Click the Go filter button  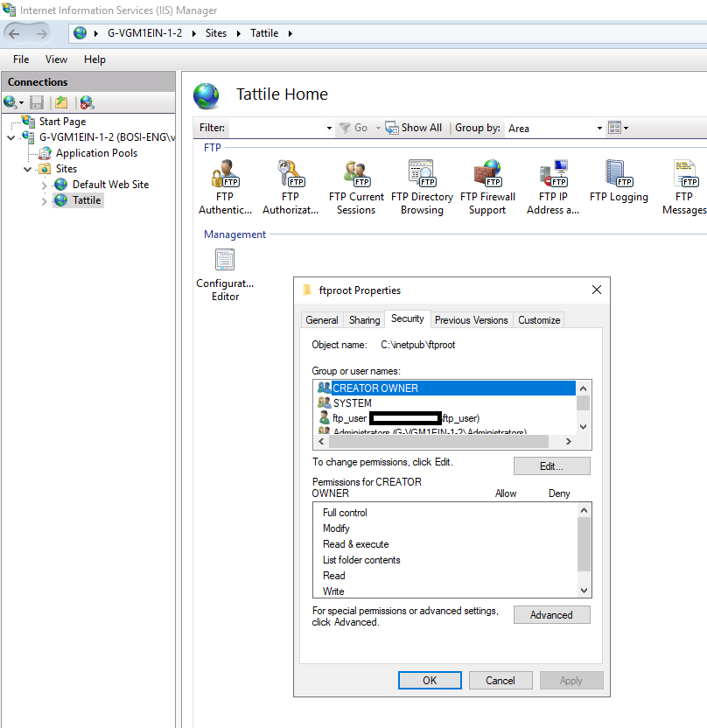click(x=353, y=128)
